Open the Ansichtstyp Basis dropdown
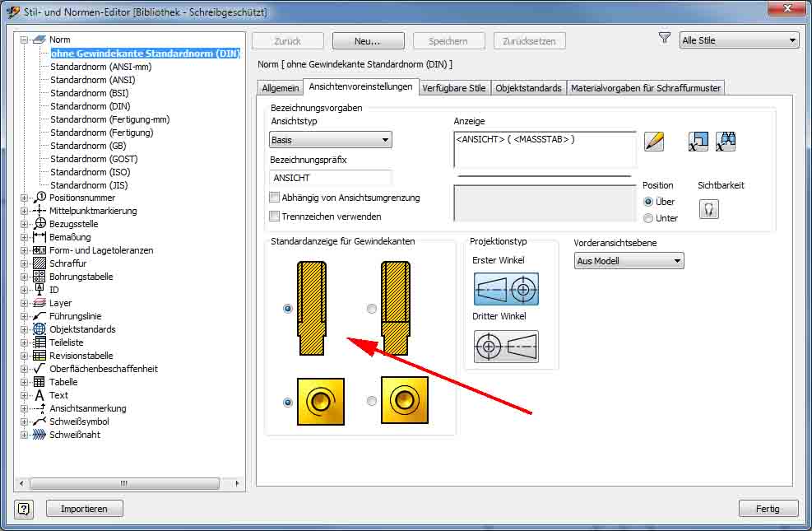 (331, 140)
